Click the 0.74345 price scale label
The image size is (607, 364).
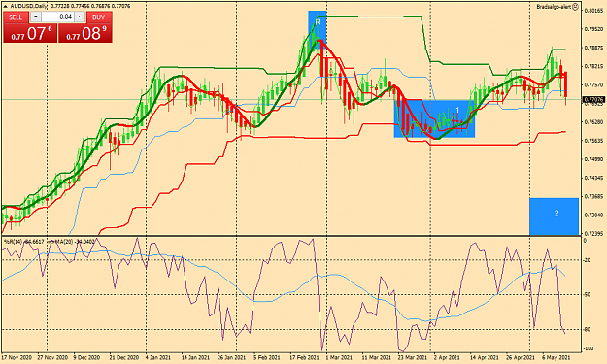tap(594, 178)
